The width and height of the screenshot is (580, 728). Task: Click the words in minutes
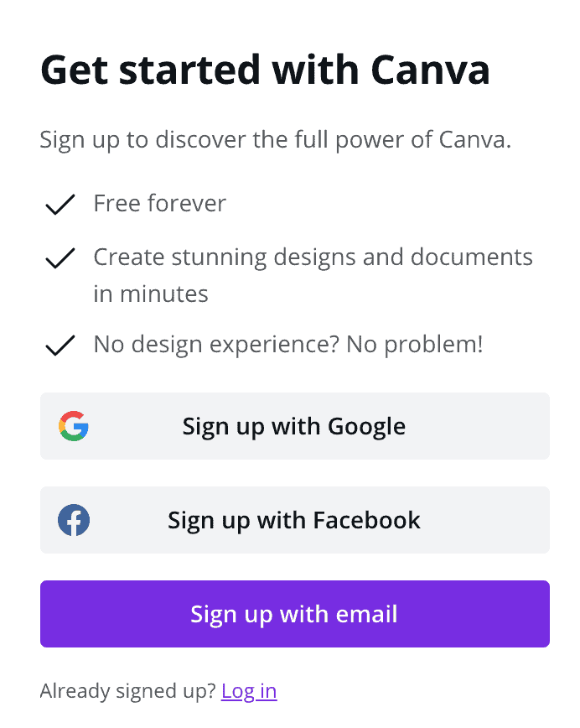click(151, 294)
